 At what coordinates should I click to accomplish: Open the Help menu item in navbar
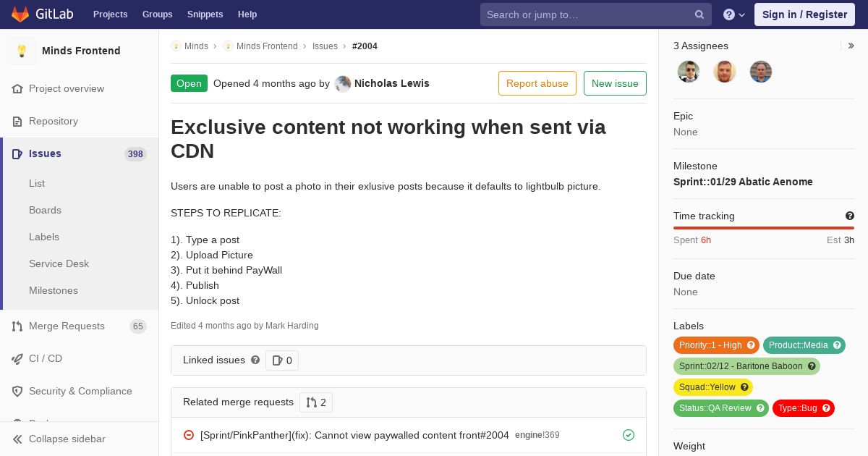point(247,14)
